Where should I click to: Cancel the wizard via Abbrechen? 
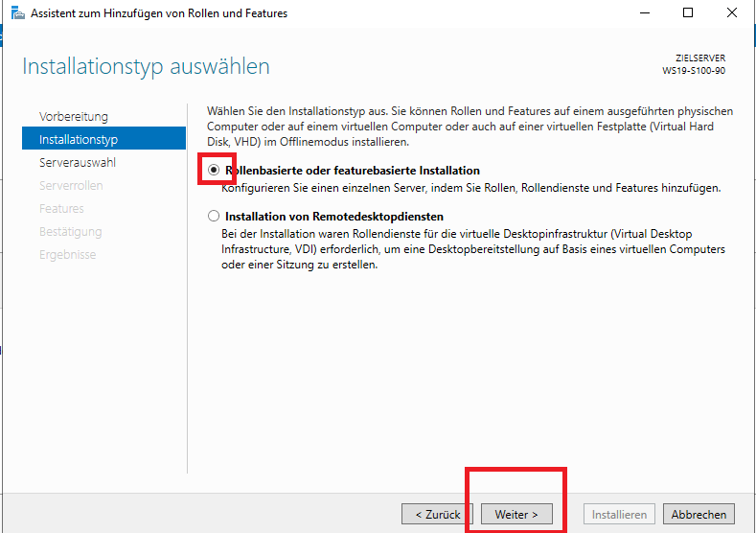(x=699, y=515)
